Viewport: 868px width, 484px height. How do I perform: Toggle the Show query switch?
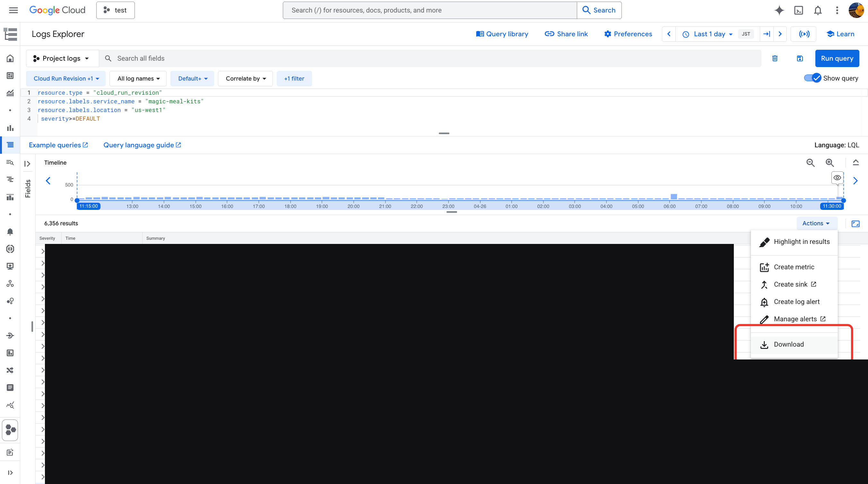(x=812, y=78)
